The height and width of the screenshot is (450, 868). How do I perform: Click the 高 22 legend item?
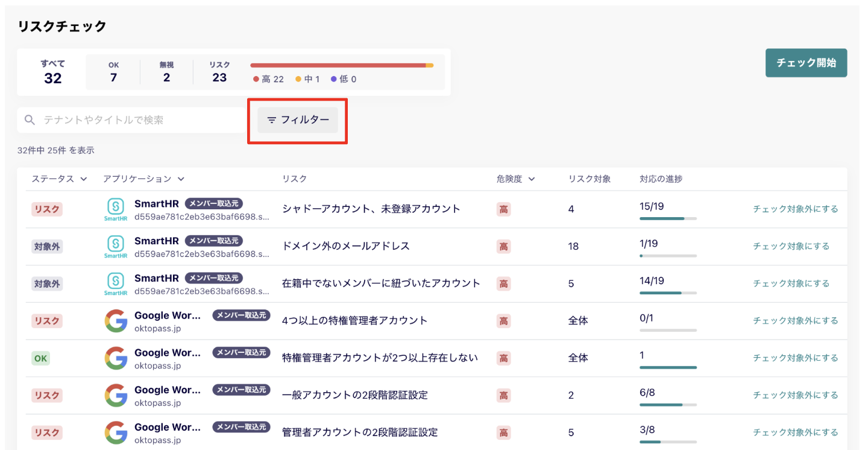[x=269, y=79]
